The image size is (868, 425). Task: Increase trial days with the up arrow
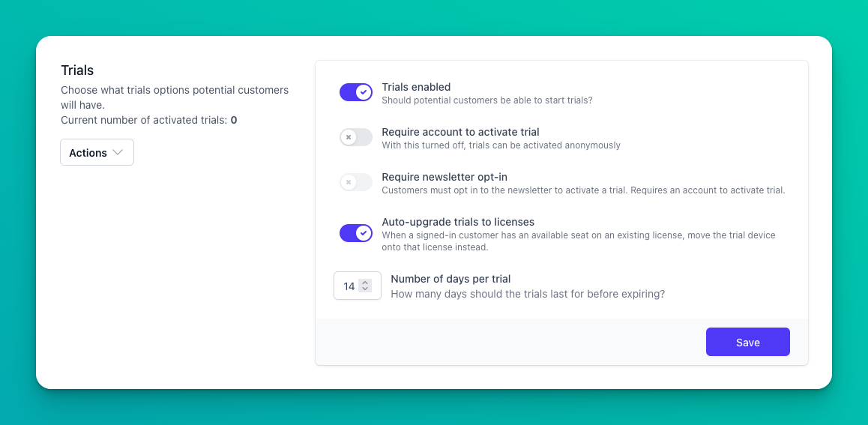pyautogui.click(x=365, y=283)
